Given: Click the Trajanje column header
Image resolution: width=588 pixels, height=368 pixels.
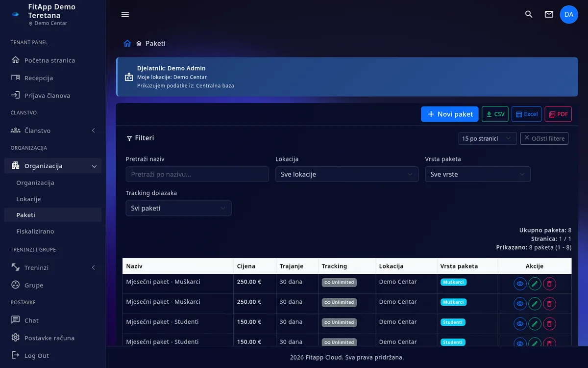Looking at the screenshot, I should [297, 266].
